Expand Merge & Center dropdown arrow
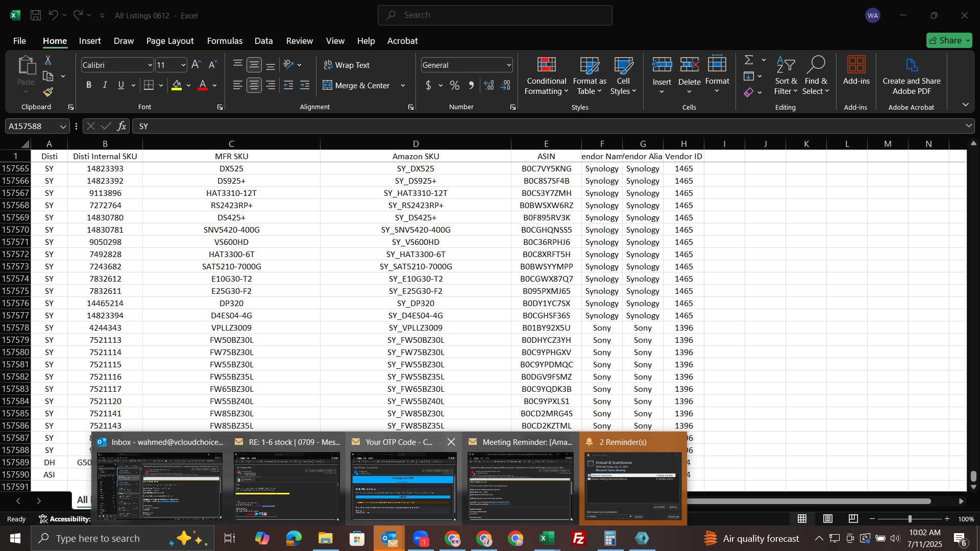Screen dimensions: 980x551 [403, 86]
